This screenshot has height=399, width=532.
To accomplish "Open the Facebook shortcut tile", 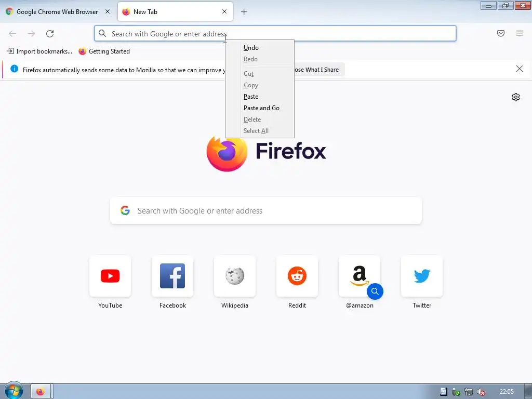I will point(172,276).
